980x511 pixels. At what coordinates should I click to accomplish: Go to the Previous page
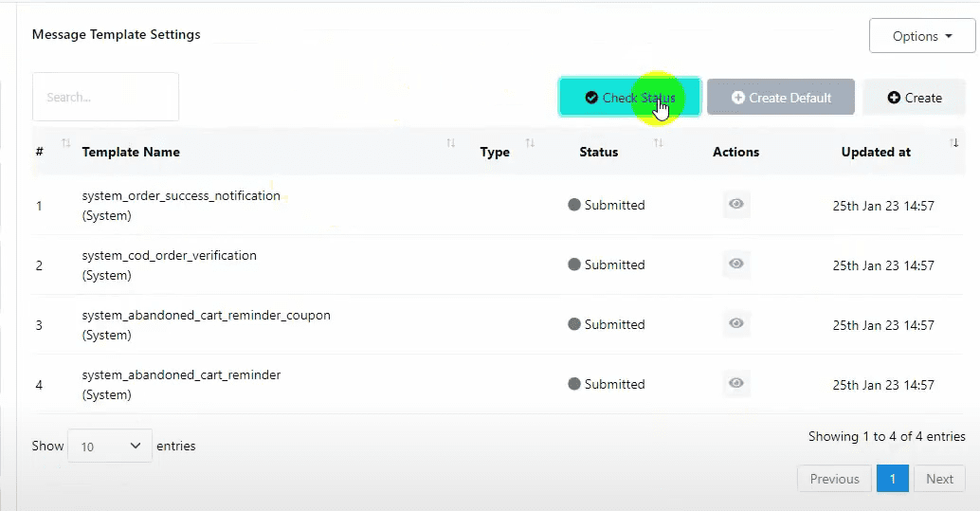tap(834, 479)
